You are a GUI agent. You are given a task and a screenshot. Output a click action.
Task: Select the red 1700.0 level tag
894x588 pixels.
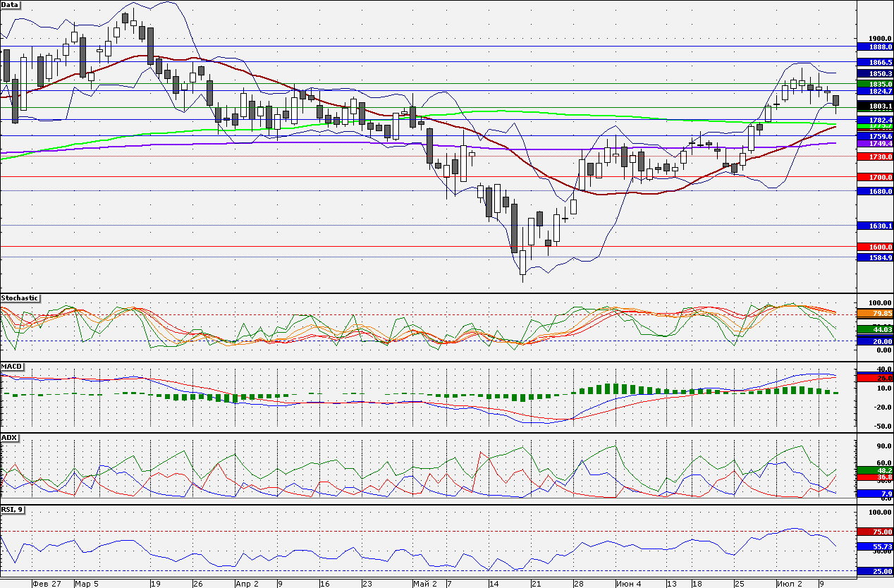(x=874, y=177)
